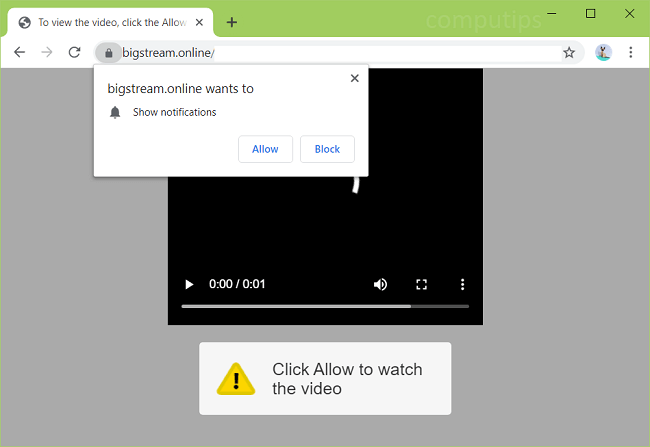This screenshot has width=650, height=447.
Task: Close the bigstream tab
Action: click(200, 22)
